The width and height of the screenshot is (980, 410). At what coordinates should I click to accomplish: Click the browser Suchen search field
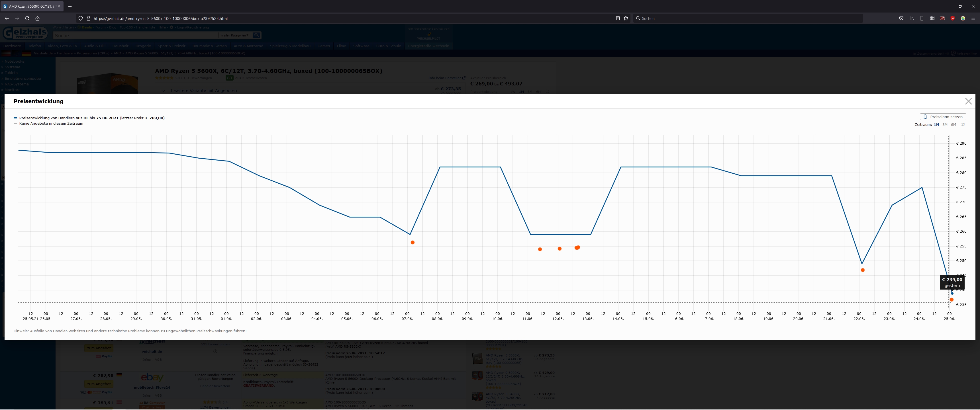746,18
